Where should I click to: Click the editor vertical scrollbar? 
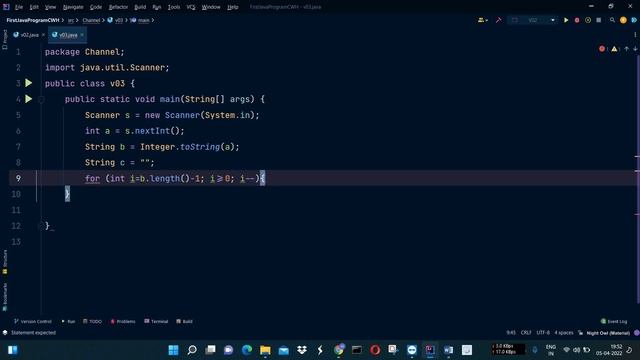point(637,180)
